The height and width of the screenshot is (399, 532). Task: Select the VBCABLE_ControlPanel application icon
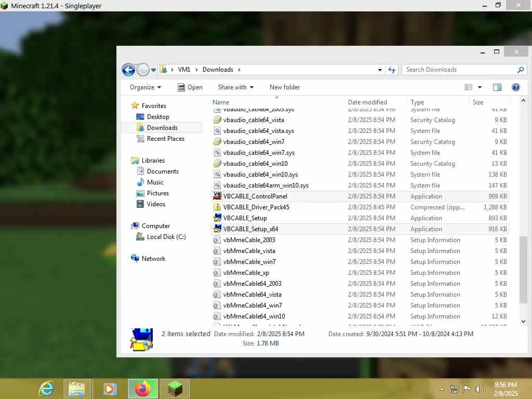pyautogui.click(x=217, y=196)
